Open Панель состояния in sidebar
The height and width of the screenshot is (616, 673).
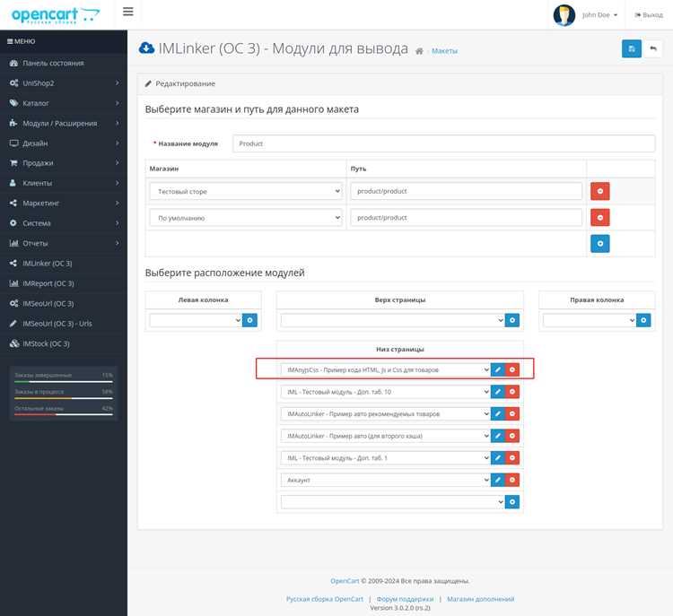click(x=64, y=63)
